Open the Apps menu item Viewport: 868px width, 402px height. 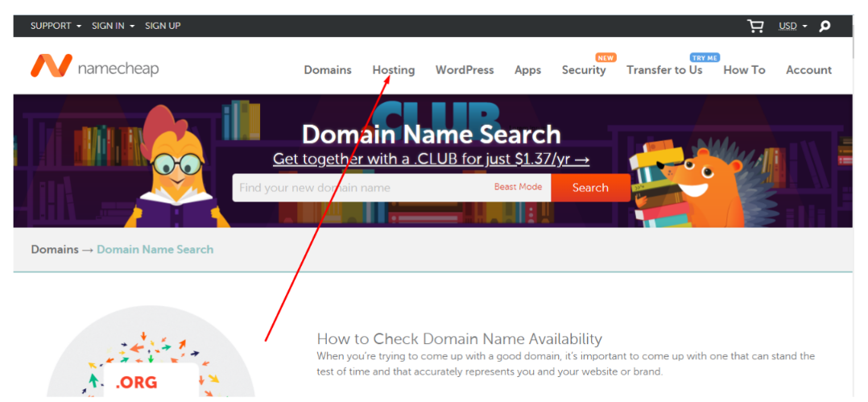click(527, 70)
